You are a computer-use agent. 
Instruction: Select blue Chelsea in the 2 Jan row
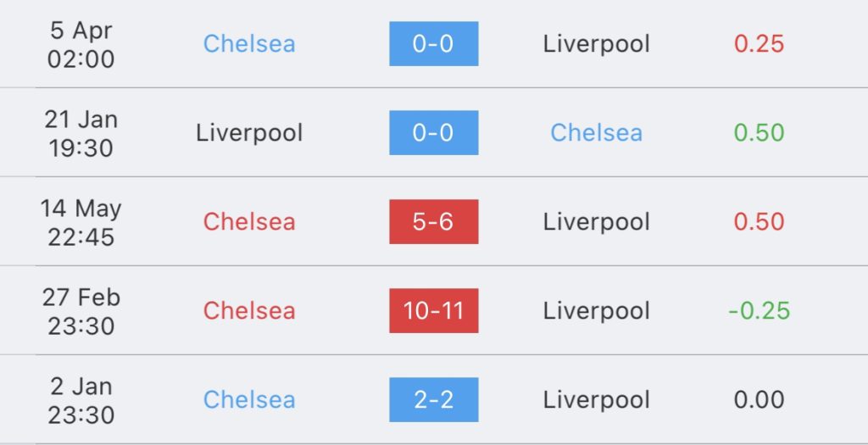249,399
